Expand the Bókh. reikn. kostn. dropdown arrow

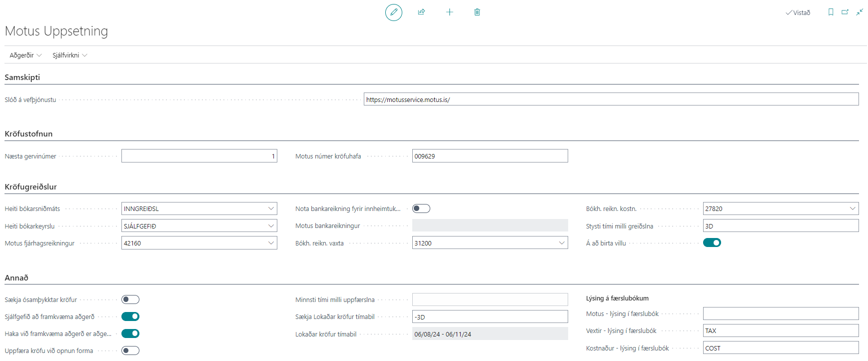853,208
